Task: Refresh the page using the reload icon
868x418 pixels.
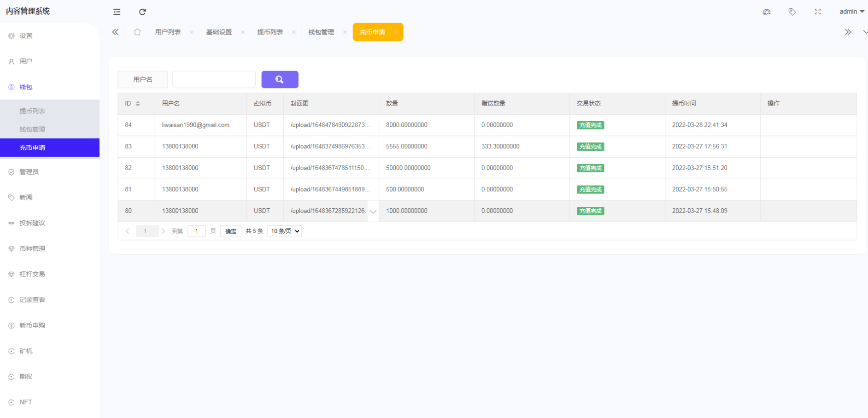Action: click(142, 12)
